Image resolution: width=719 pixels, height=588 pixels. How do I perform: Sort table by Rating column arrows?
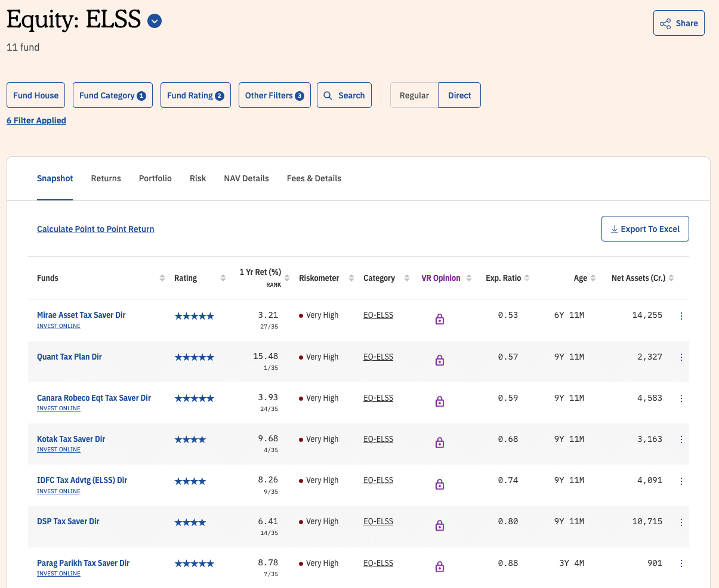tap(223, 278)
